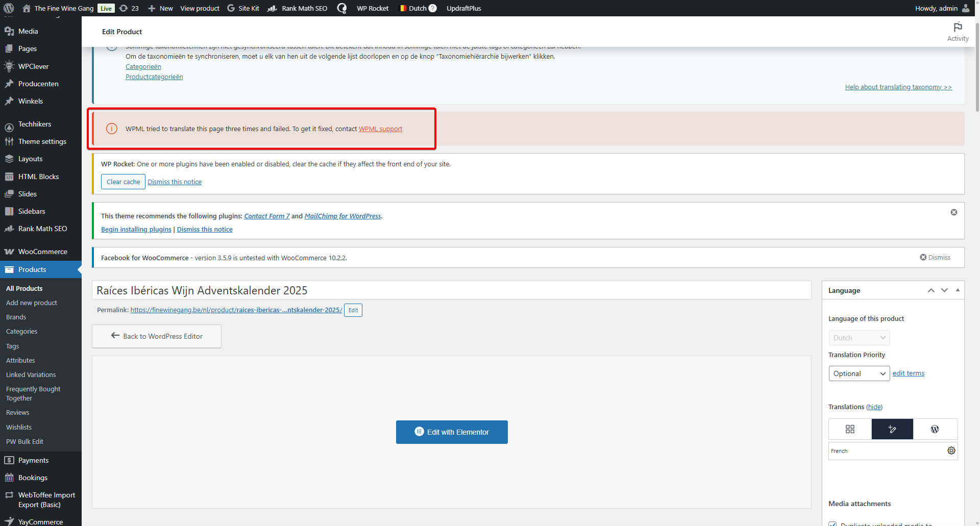Image resolution: width=980 pixels, height=526 pixels.
Task: Open the Attributes submenu item
Action: (x=20, y=361)
